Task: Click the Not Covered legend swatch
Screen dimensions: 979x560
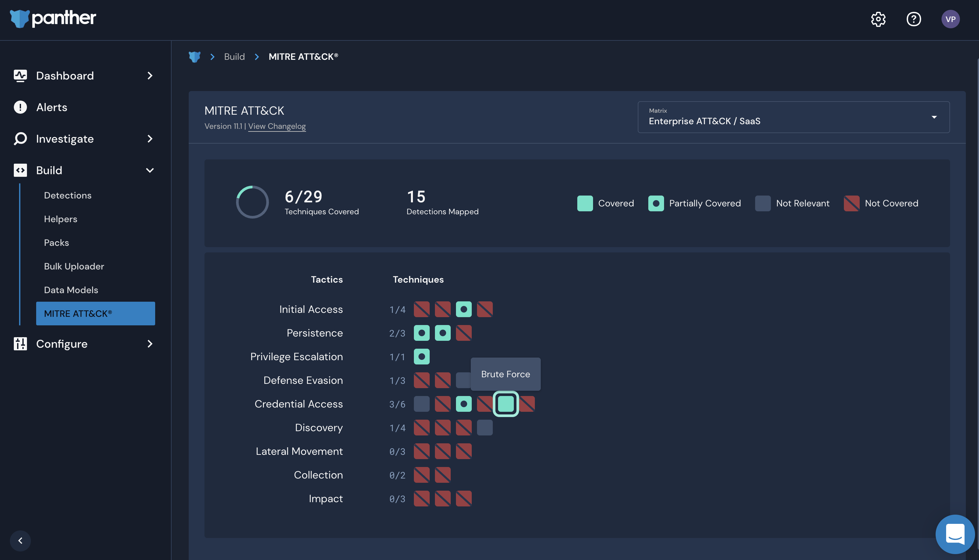Action: (852, 203)
